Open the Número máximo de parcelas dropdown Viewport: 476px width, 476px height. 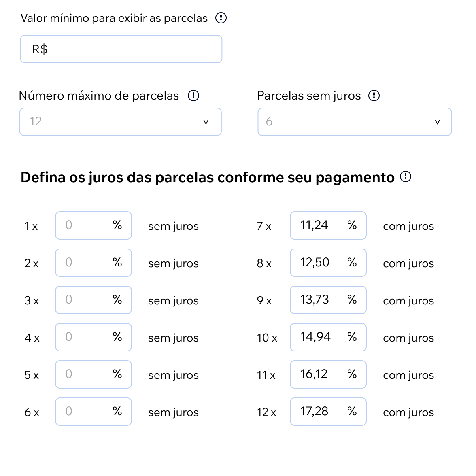[x=120, y=121]
